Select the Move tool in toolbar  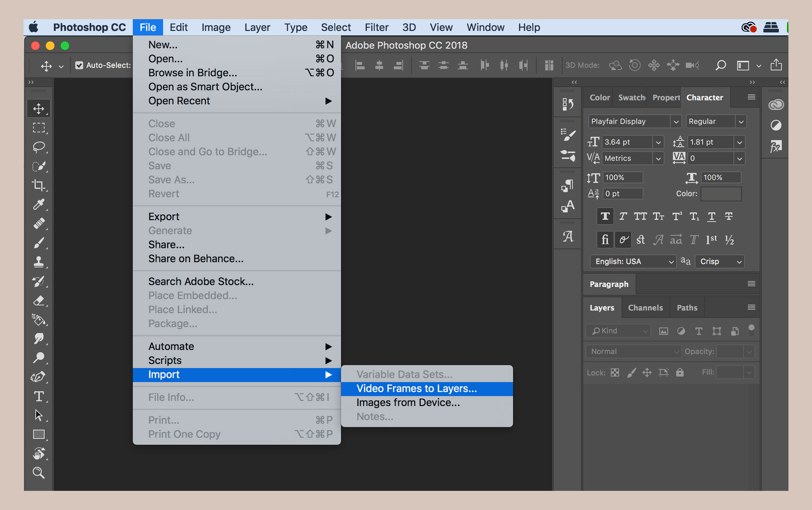coord(38,108)
